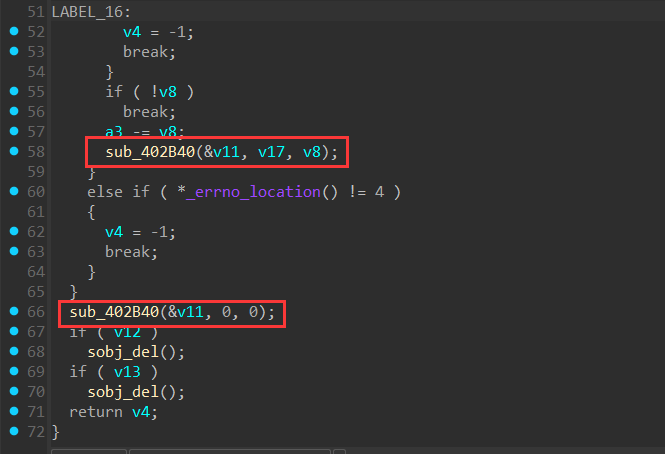Click sub_402B40 call on line 58
The height and width of the screenshot is (454, 665).
click(x=150, y=152)
